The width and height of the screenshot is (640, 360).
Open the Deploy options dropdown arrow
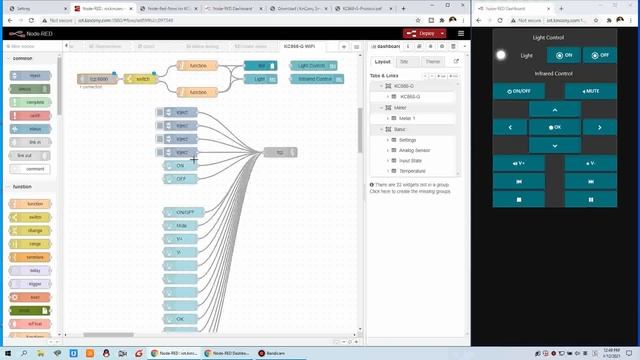coord(442,33)
